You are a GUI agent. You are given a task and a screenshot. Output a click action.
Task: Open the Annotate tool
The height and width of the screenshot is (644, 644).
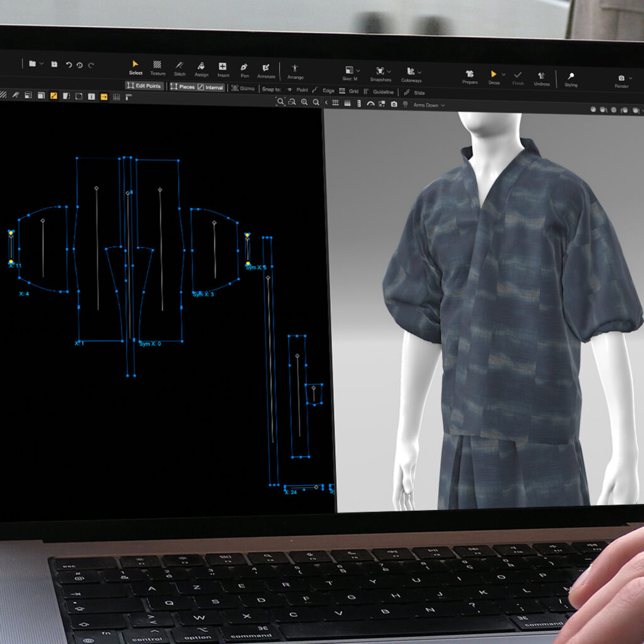(x=266, y=70)
